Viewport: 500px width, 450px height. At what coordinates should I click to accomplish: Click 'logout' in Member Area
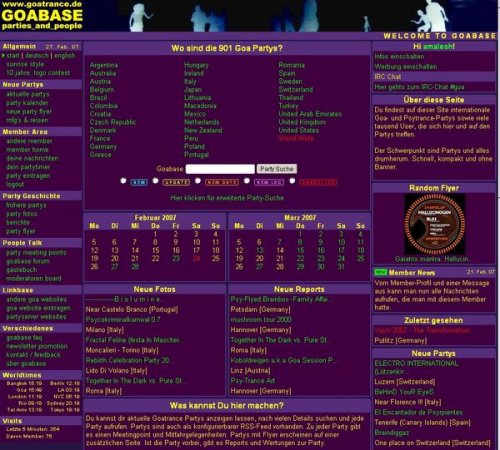tap(15, 184)
